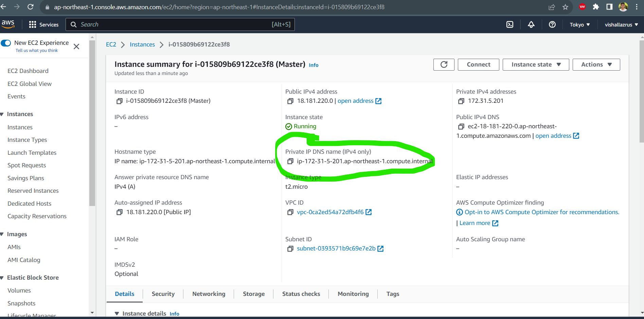The width and height of the screenshot is (644, 319).
Task: Switch to the Monitoring tab
Action: point(353,294)
